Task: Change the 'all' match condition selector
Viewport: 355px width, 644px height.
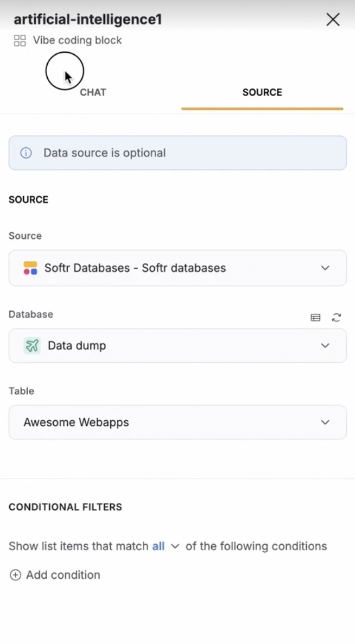Action: tap(159, 546)
